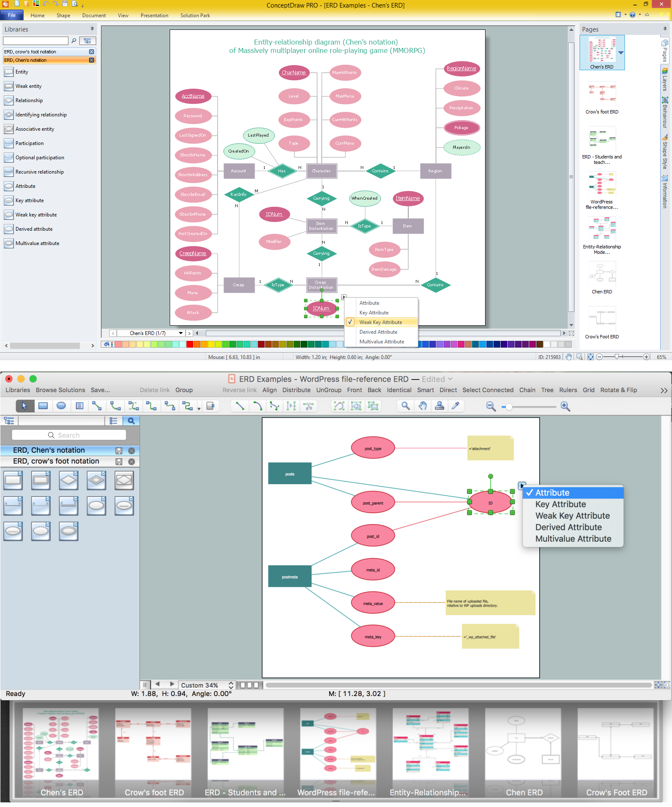The width and height of the screenshot is (672, 807).
Task: Pin the Libraries panel
Action: (x=92, y=29)
